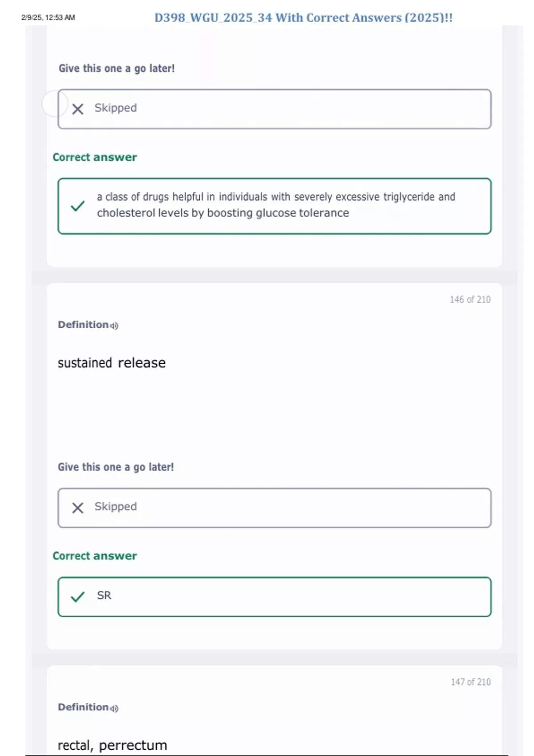Click the Definition label on card 146
This screenshot has height=756, width=534.
click(x=83, y=325)
